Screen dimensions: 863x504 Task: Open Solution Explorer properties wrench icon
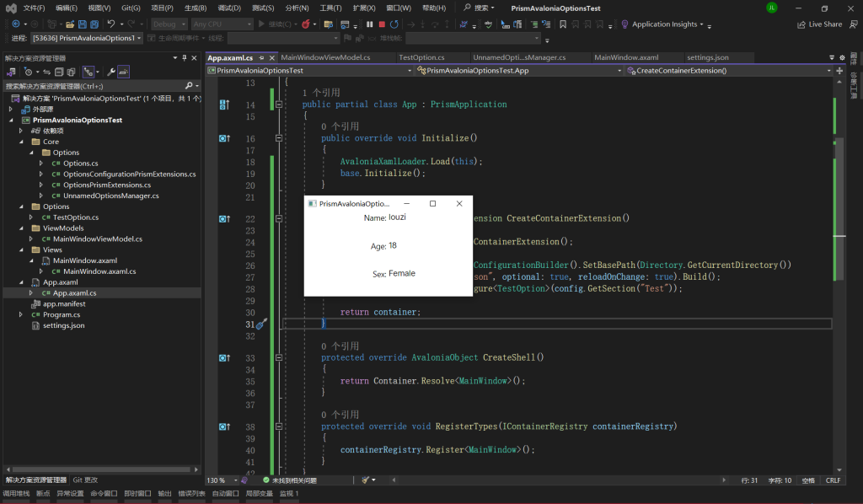click(x=110, y=72)
